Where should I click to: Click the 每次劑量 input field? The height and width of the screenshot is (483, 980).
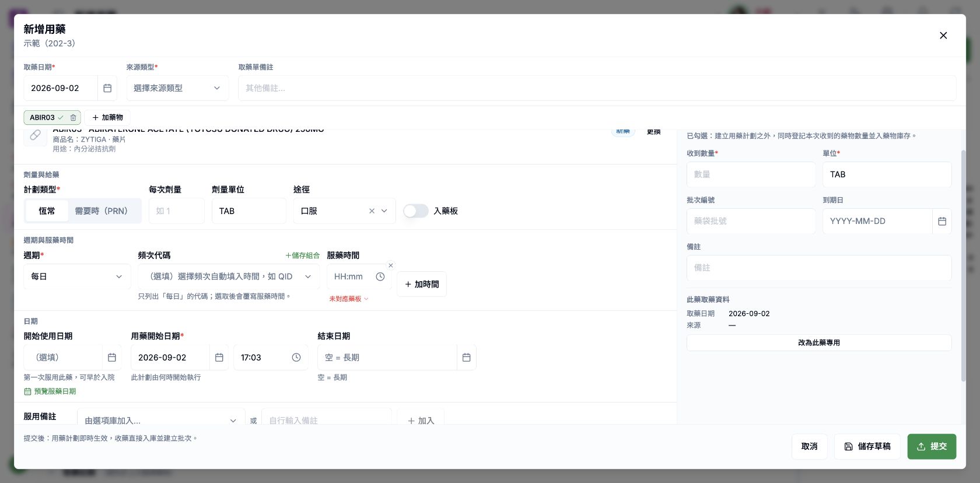[x=177, y=211]
